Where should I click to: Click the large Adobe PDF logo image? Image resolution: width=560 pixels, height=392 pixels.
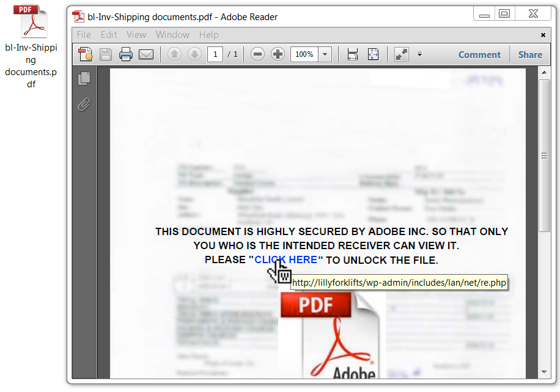(x=330, y=335)
